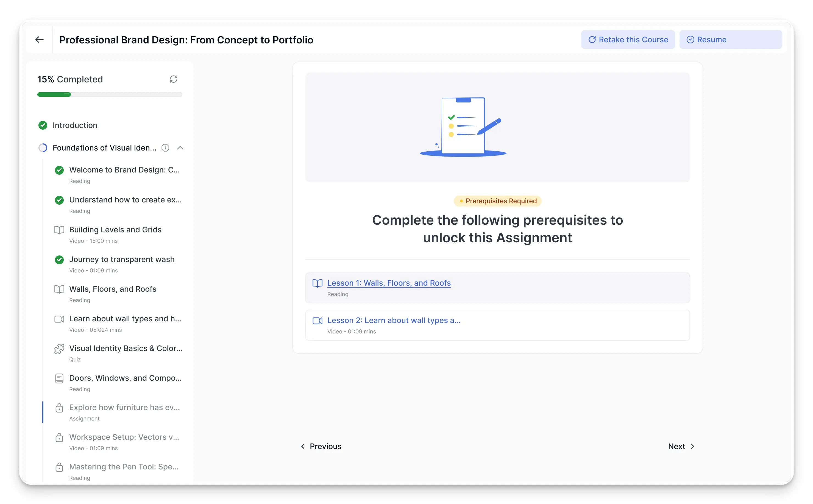
Task: Click the puzzle quiz icon for Visual Identity Basics
Action: pyautogui.click(x=59, y=349)
